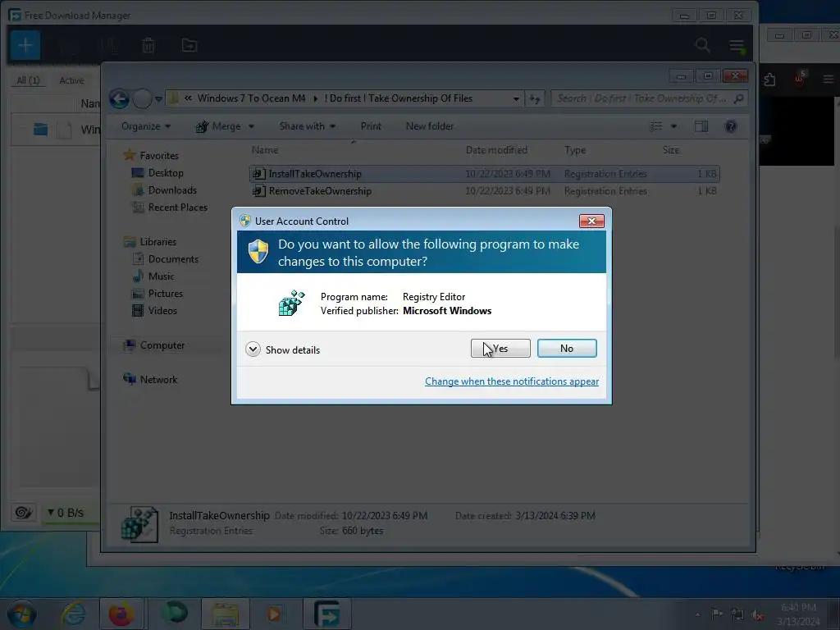Viewport: 840px width, 630px height.
Task: Open the address bar history dropdown
Action: click(x=516, y=98)
